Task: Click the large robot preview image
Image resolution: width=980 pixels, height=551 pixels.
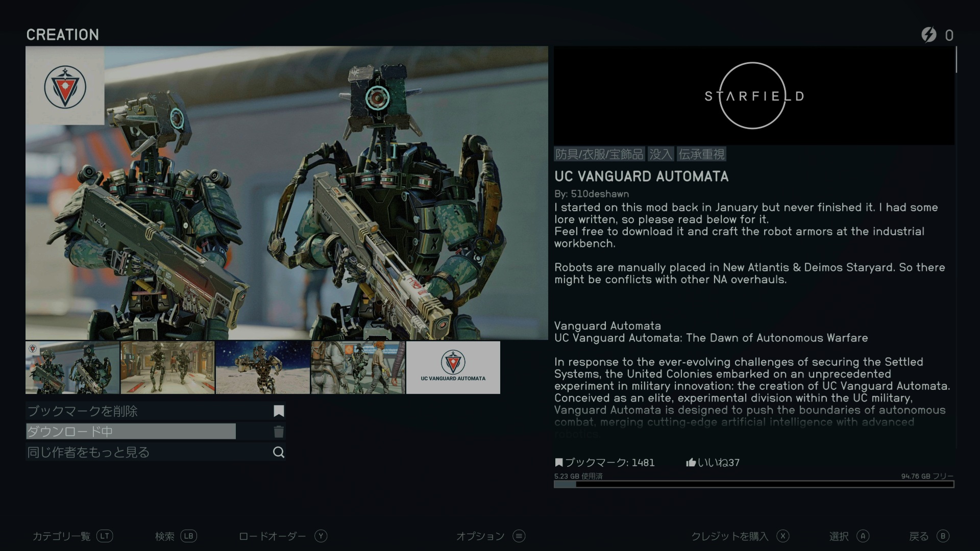Action: pyautogui.click(x=287, y=193)
